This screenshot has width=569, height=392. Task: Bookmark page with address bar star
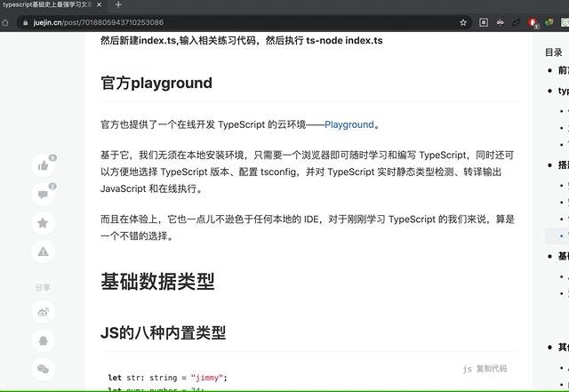coord(463,22)
